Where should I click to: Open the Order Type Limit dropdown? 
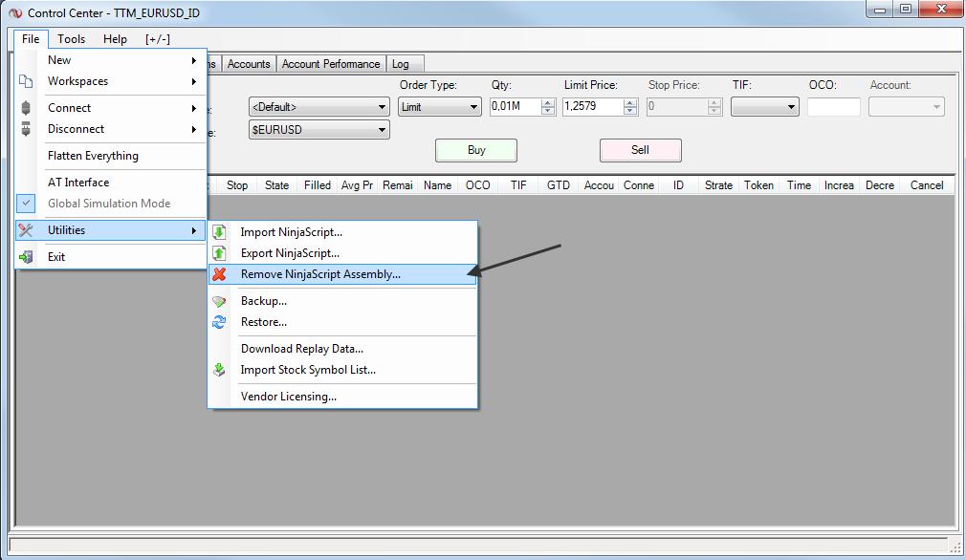click(x=439, y=106)
